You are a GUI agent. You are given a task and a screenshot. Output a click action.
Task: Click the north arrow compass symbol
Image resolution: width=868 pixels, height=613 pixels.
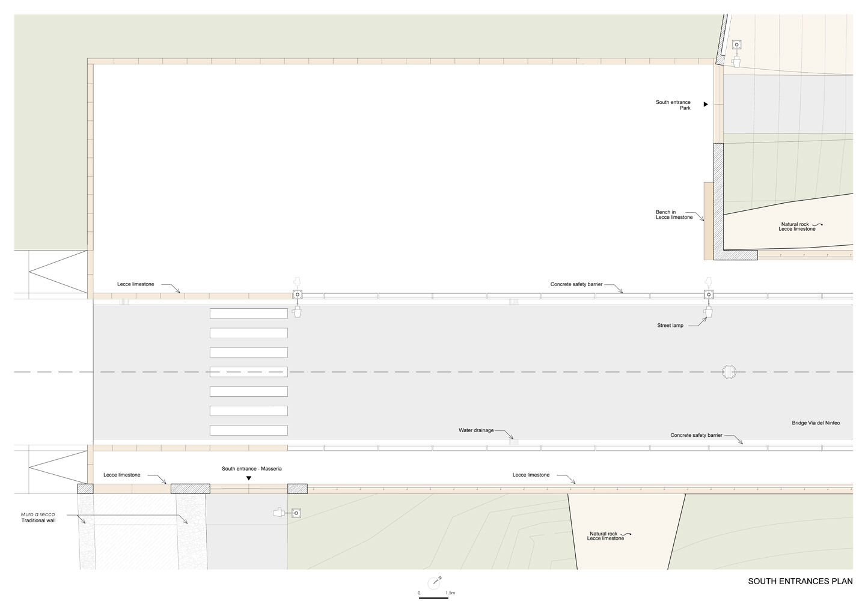coord(434,582)
